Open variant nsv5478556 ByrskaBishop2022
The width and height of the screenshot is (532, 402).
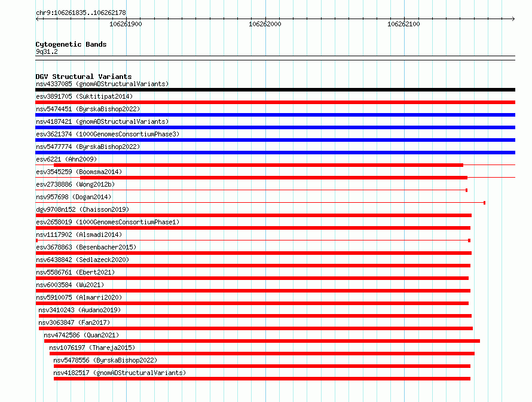coord(105,360)
